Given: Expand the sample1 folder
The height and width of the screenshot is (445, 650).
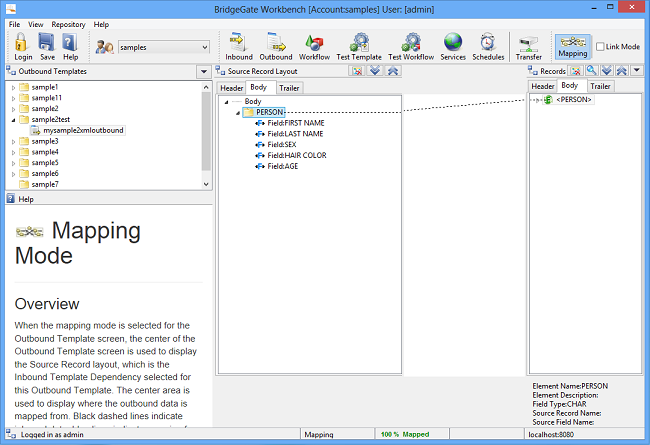Looking at the screenshot, I should click(13, 88).
